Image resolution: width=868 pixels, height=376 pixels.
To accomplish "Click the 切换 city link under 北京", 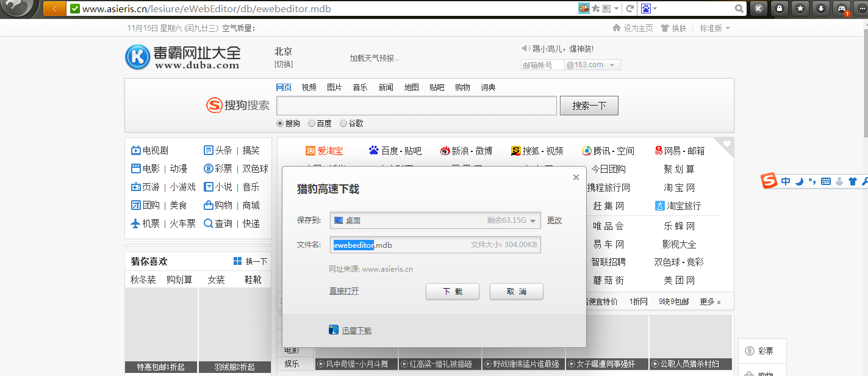I will (x=284, y=64).
